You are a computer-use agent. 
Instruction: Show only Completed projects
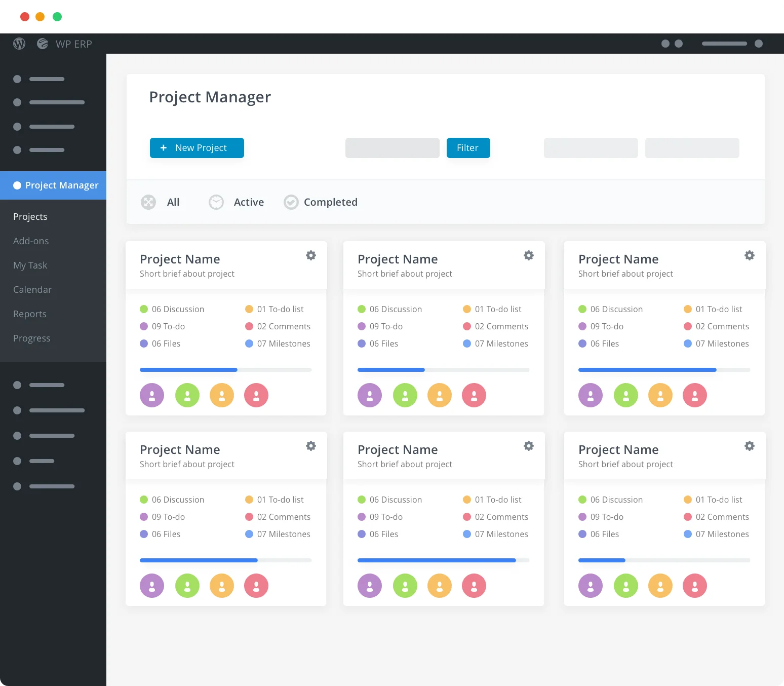click(321, 202)
